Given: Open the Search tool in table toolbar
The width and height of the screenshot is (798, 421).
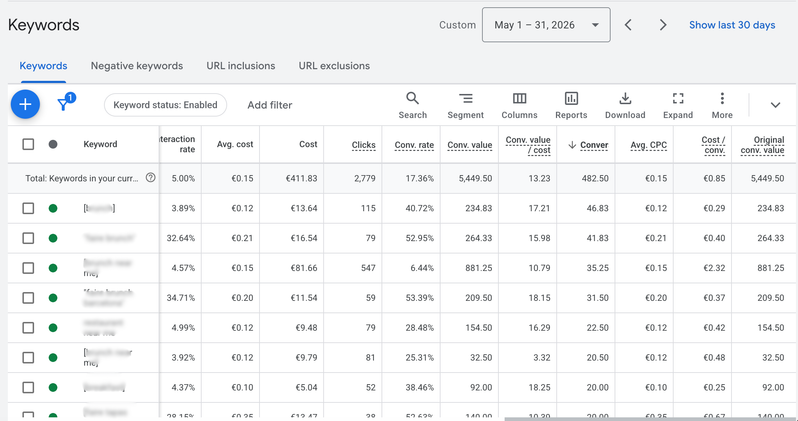Looking at the screenshot, I should point(413,105).
